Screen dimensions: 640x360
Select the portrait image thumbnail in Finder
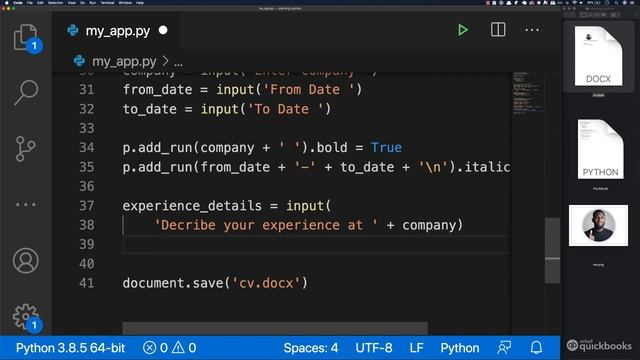(598, 225)
